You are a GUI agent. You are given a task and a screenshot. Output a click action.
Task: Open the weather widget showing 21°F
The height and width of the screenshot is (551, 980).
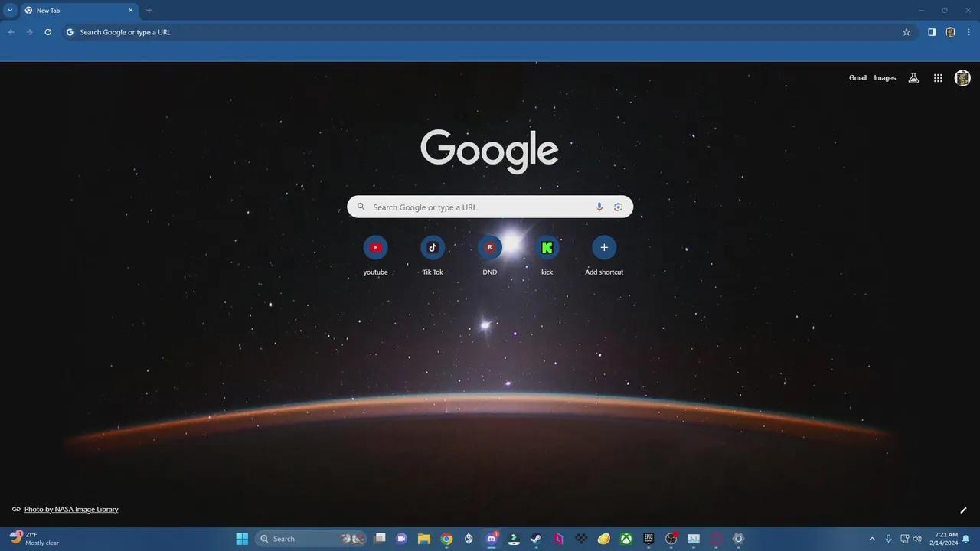click(34, 539)
